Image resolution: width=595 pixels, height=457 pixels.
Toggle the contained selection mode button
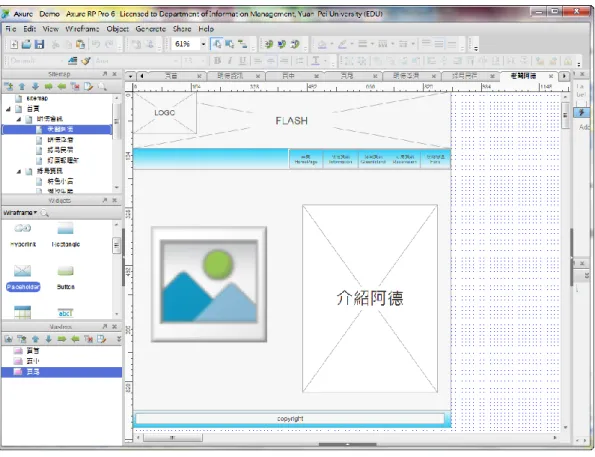click(230, 44)
